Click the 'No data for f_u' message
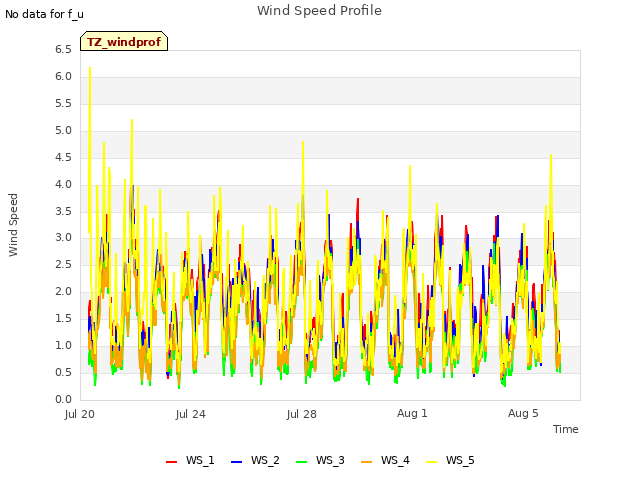Screen dimensions: 640x480 [x=44, y=14]
